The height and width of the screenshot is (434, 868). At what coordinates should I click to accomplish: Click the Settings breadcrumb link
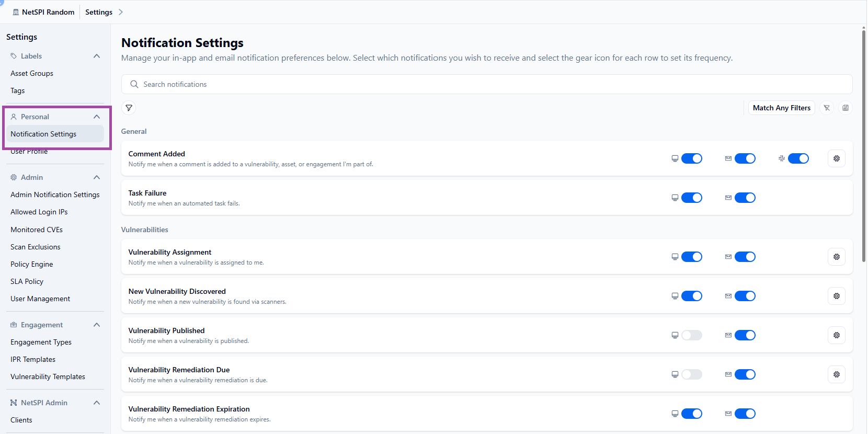tap(99, 12)
